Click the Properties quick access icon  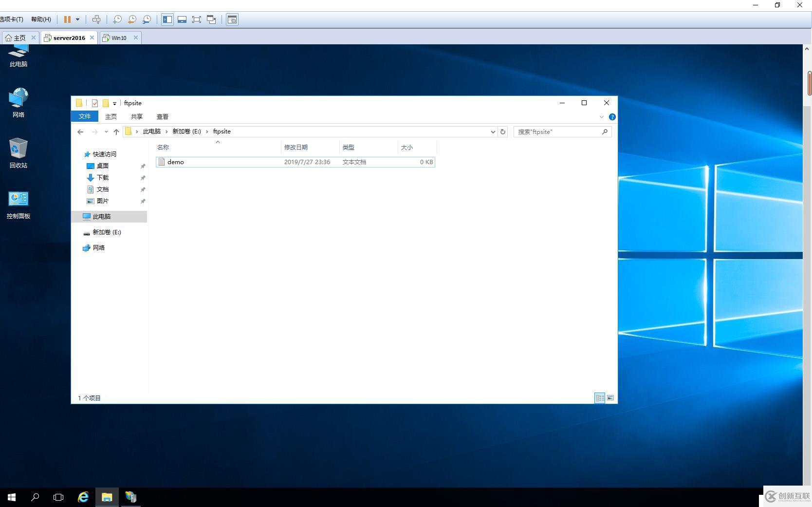95,103
